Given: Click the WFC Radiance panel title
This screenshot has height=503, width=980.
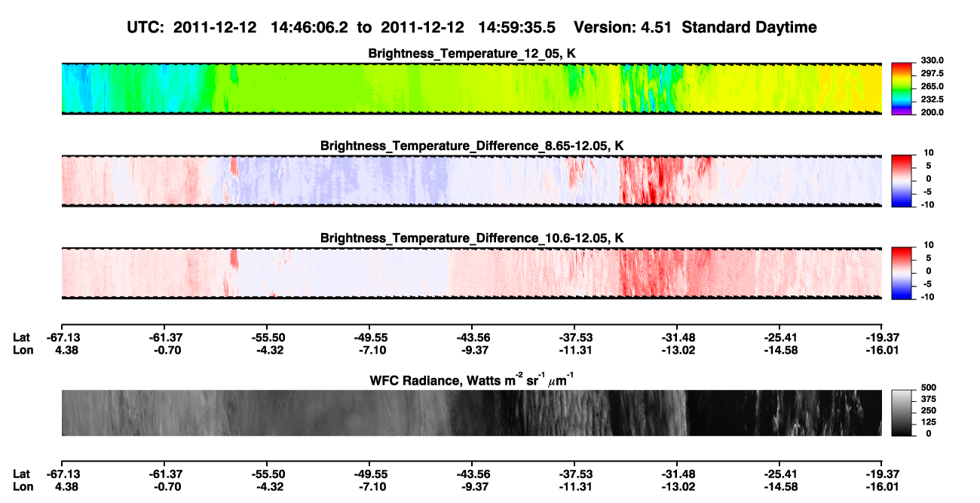Looking at the screenshot, I should [x=472, y=379].
